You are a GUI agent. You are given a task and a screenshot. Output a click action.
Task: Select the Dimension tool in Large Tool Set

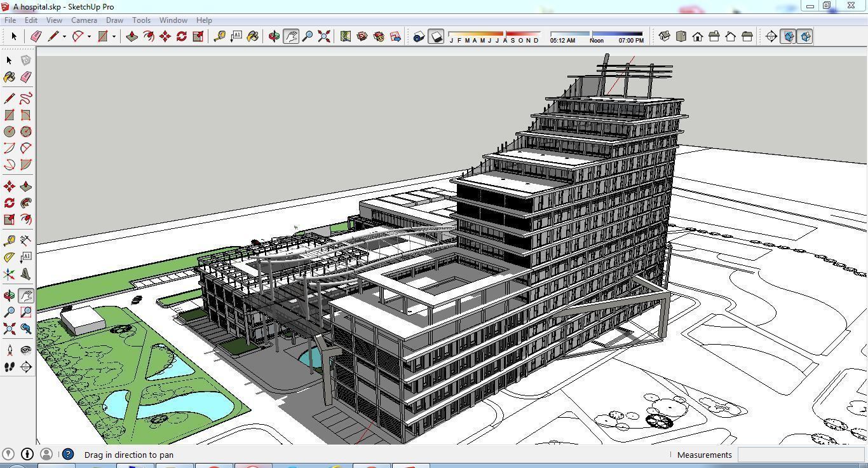[26, 241]
